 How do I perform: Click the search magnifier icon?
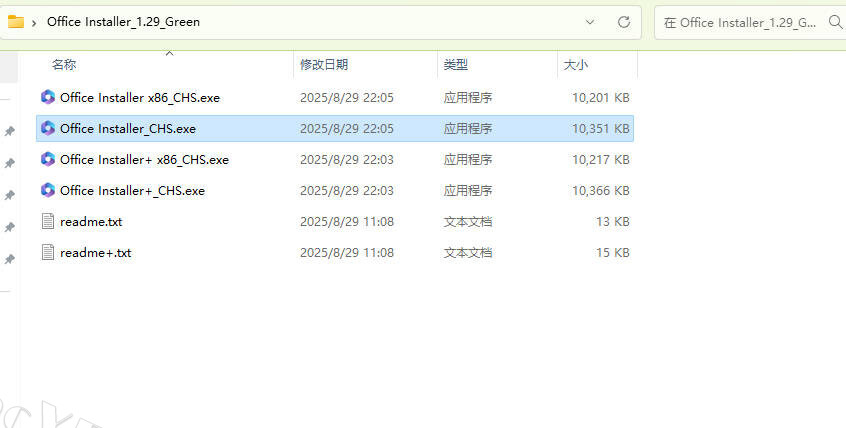pos(835,22)
